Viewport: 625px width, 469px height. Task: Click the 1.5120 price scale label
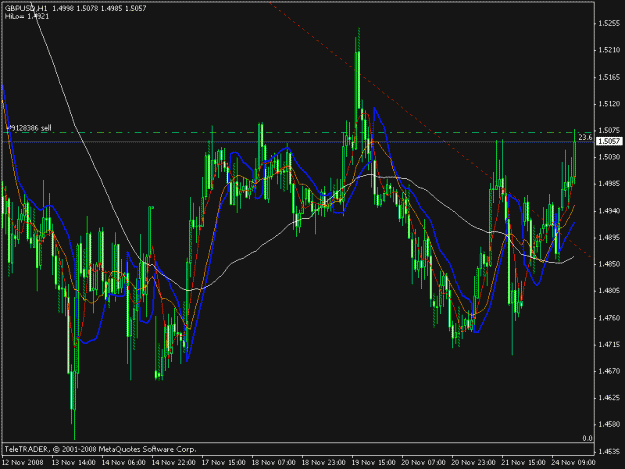[x=609, y=104]
